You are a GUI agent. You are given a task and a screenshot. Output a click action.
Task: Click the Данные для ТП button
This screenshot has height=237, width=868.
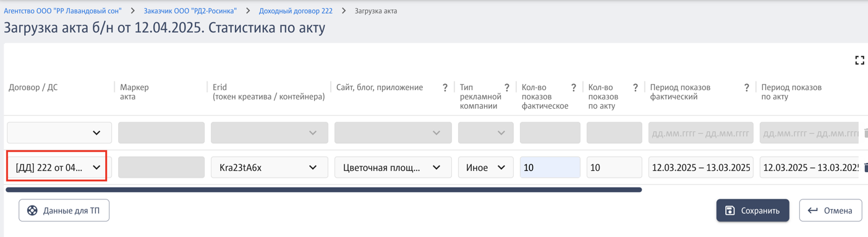pos(64,210)
